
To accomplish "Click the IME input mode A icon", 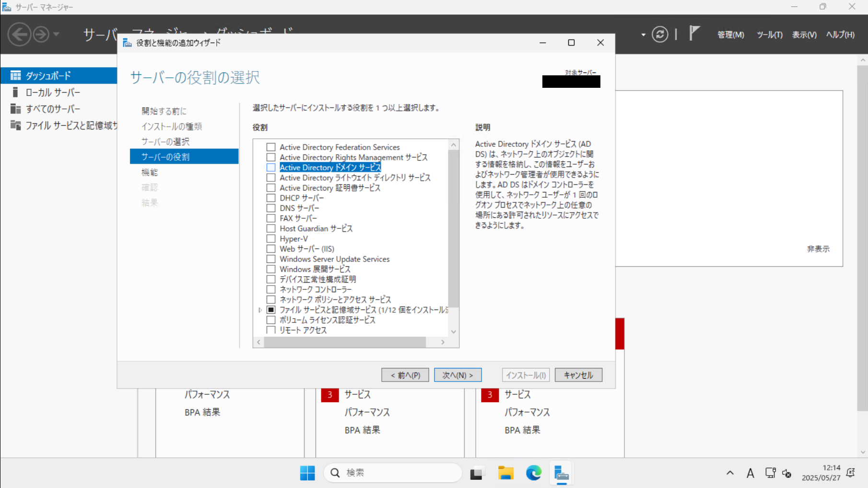I will click(x=751, y=473).
